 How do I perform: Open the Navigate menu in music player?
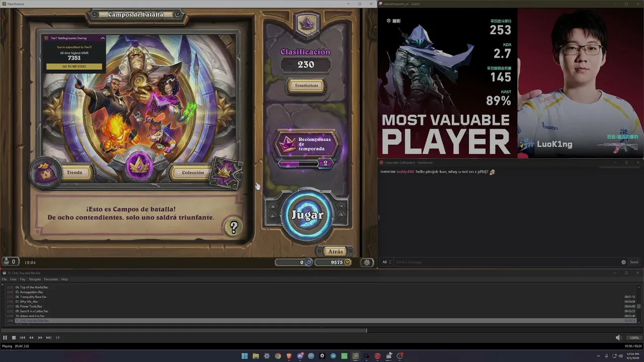click(35, 280)
